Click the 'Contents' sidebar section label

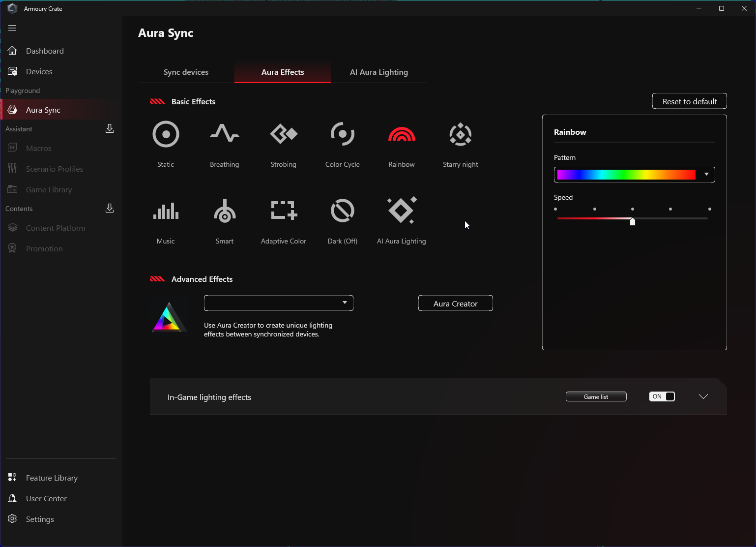pos(19,209)
